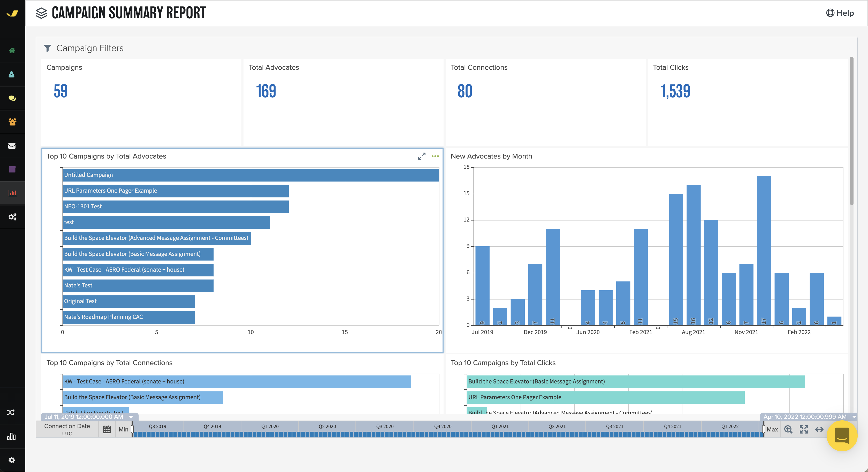Click the calendar icon beside Connection Date
Screen dimensions: 868x472
[x=107, y=429]
